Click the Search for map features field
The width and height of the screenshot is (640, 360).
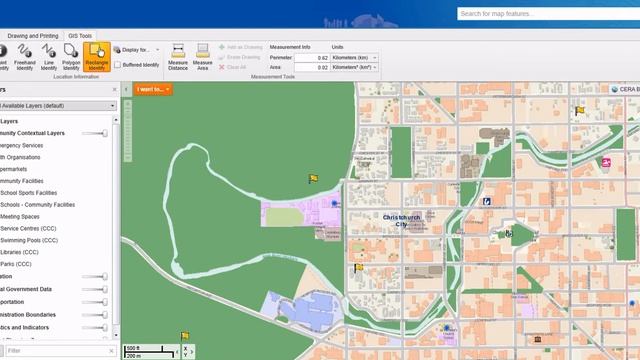(x=548, y=13)
